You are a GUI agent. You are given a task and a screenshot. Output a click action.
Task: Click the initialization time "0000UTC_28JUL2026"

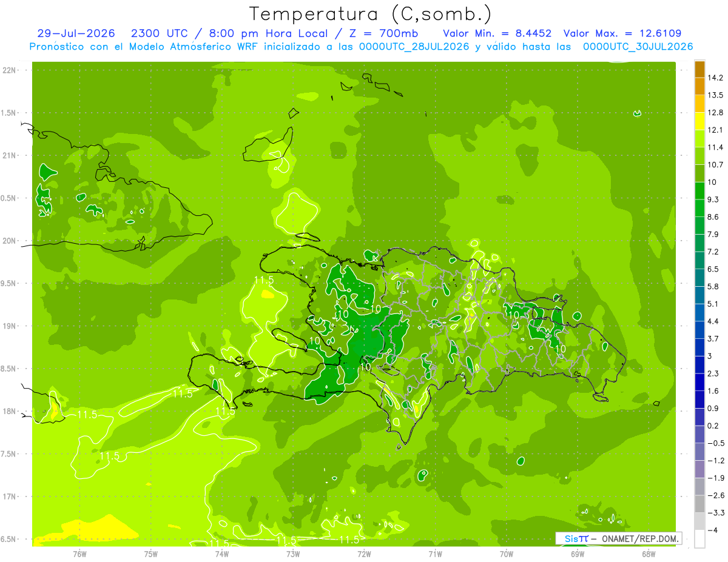413,46
